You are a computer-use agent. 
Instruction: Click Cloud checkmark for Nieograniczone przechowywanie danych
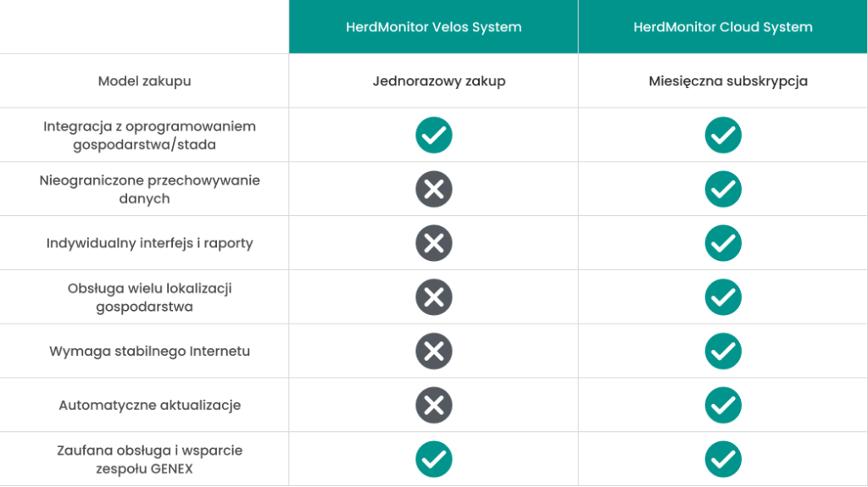pyautogui.click(x=723, y=190)
